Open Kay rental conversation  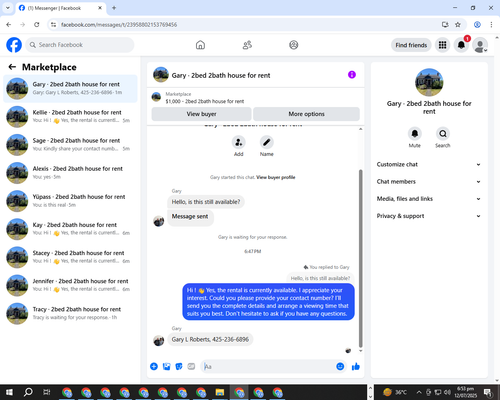click(x=70, y=229)
